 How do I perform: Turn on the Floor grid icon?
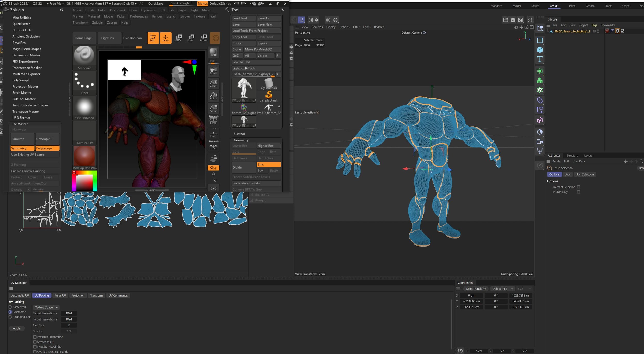point(213,134)
